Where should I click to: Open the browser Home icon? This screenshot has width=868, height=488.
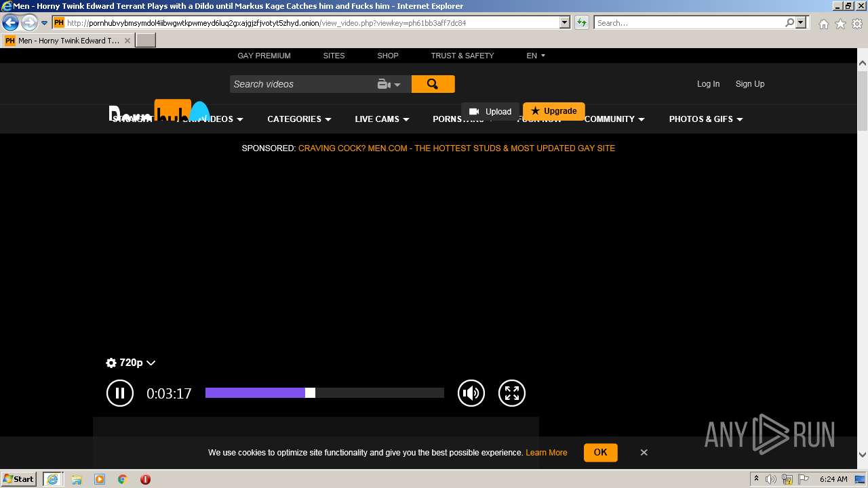823,24
